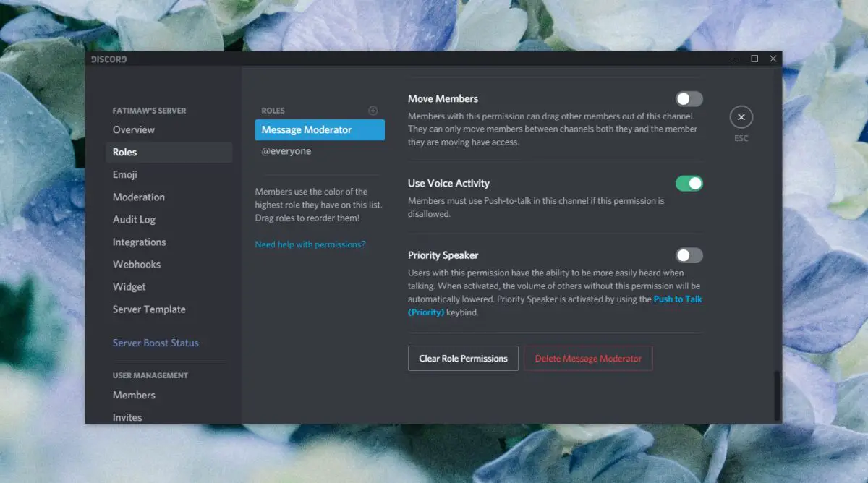Screen dimensions: 868x483
Task: Select the @everyone role
Action: (x=286, y=152)
